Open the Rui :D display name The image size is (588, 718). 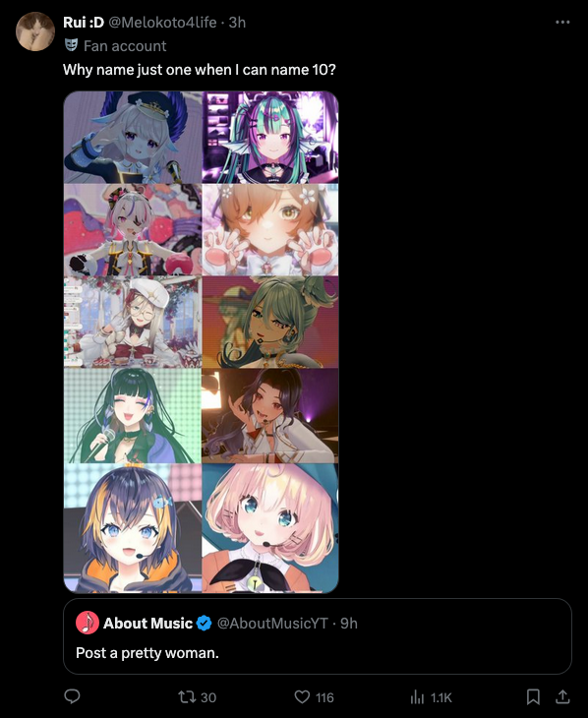(x=84, y=22)
